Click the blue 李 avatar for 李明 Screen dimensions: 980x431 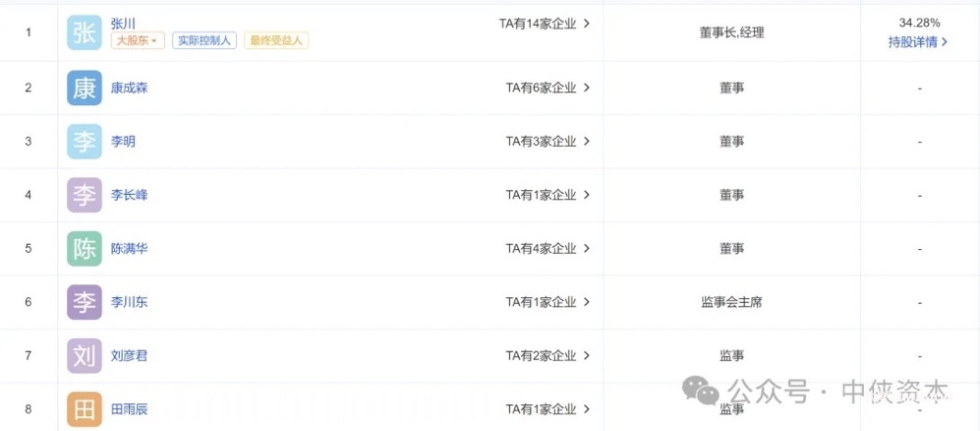85,142
